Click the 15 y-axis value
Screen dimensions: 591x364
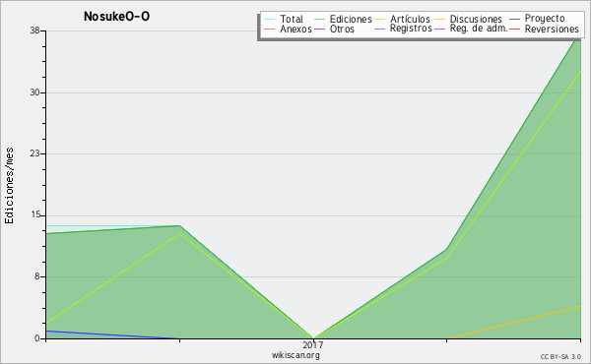[x=35, y=214]
